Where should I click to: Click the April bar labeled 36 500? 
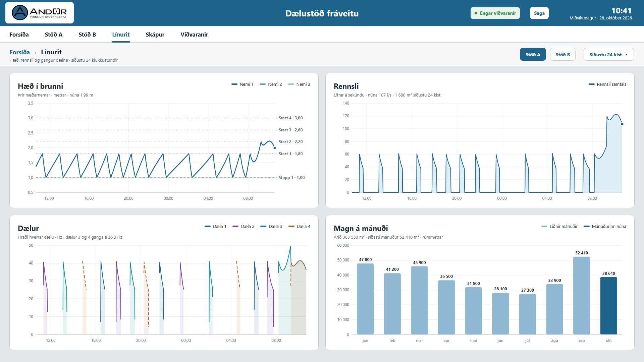click(x=446, y=307)
